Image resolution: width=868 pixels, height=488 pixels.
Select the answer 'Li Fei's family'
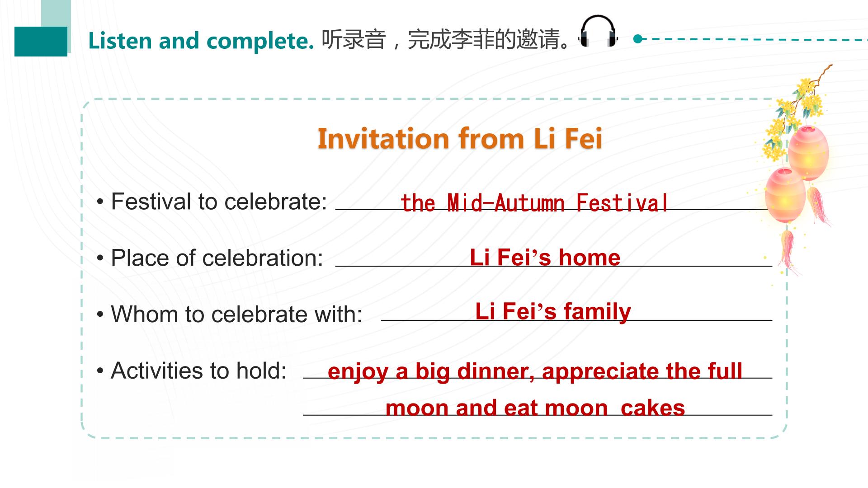[553, 312]
